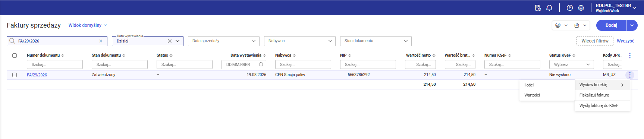Focus Nabywca column search field
This screenshot has height=139, width=644.
(x=303, y=64)
